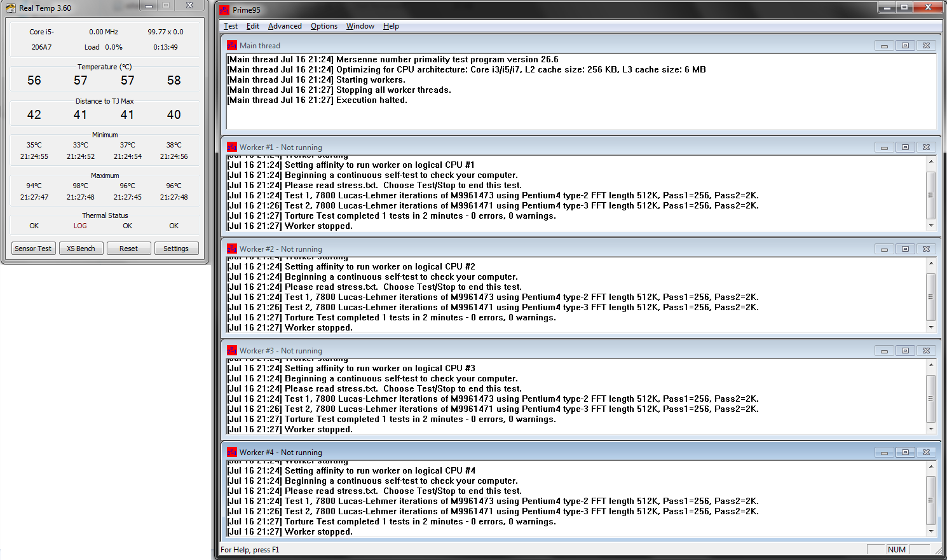The height and width of the screenshot is (560, 947).
Task: Minimize the Real Temp window
Action: tap(148, 6)
